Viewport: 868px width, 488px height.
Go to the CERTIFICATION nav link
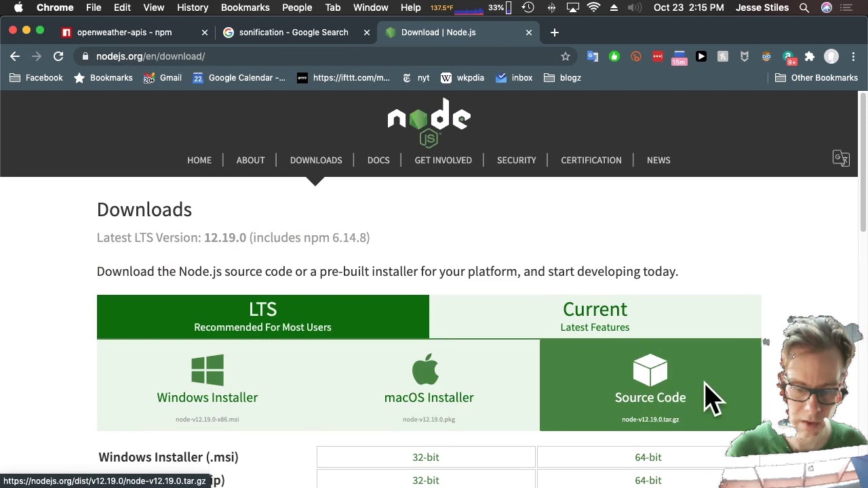tap(591, 160)
